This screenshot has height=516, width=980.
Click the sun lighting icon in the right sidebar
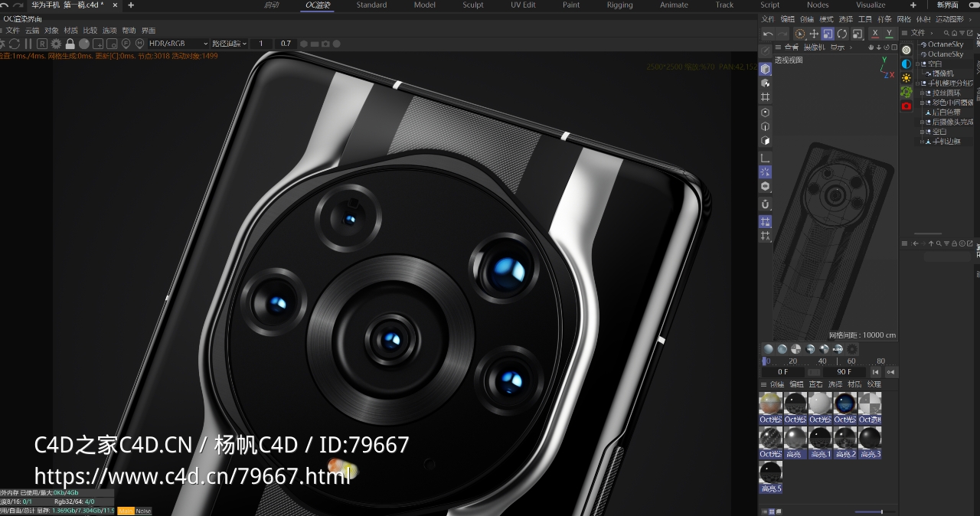pyautogui.click(x=906, y=78)
